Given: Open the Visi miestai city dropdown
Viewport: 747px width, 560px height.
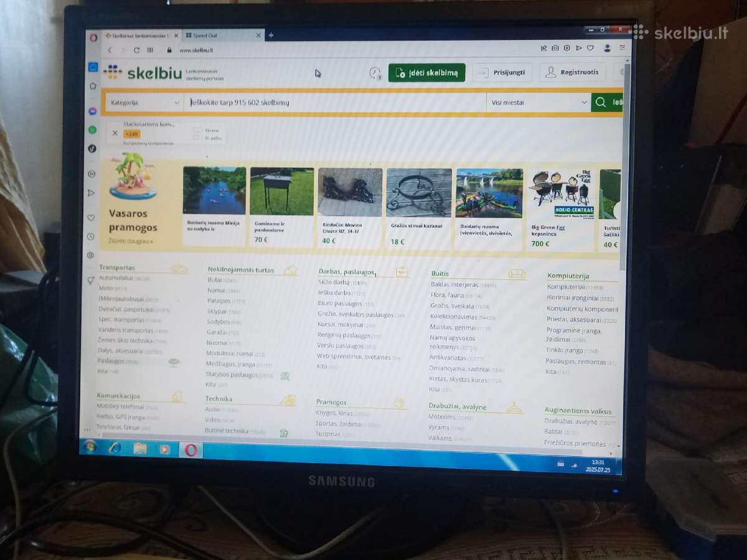Looking at the screenshot, I should tap(538, 102).
